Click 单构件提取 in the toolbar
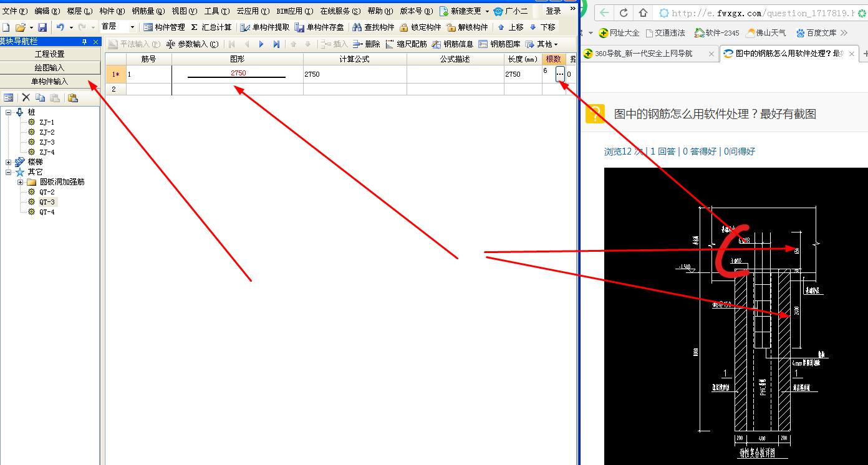868x465 pixels. pos(264,27)
